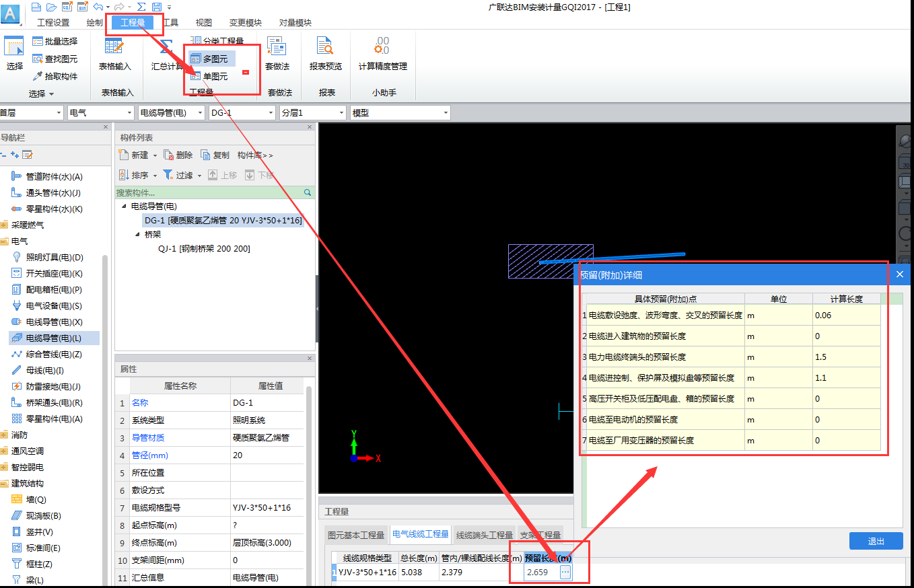Viewport: 914px width, 588px height.
Task: Open 计算精度管理 precision settings
Action: click(382, 53)
